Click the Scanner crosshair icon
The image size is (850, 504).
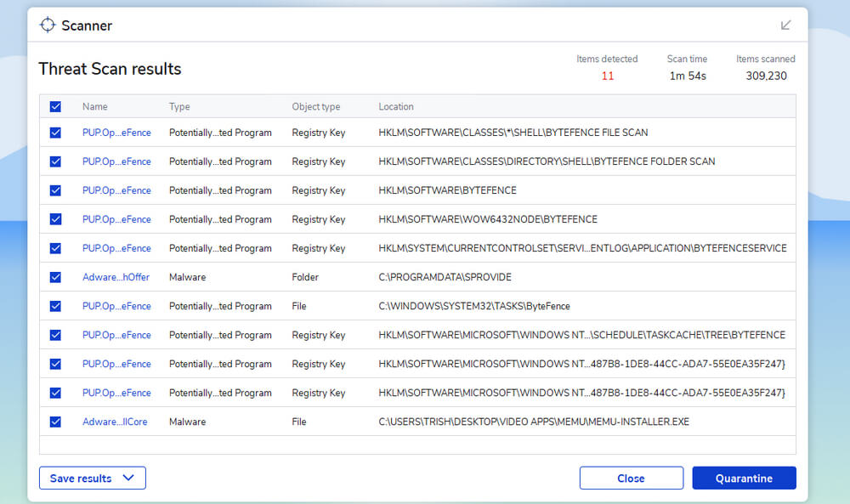[48, 25]
